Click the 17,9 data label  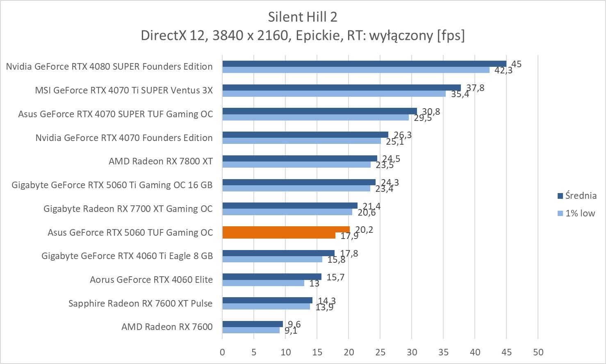pos(349,236)
